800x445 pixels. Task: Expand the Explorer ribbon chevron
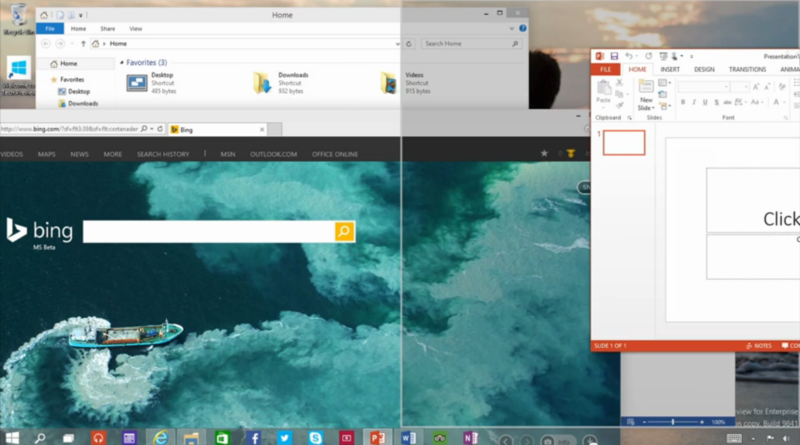pos(512,29)
